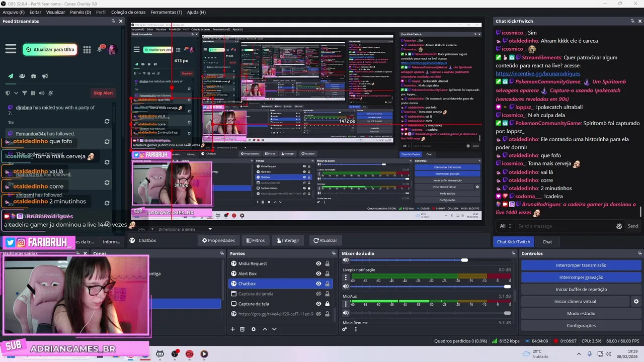
Task: Open advanced audio properties gears icon
Action: 345,329
